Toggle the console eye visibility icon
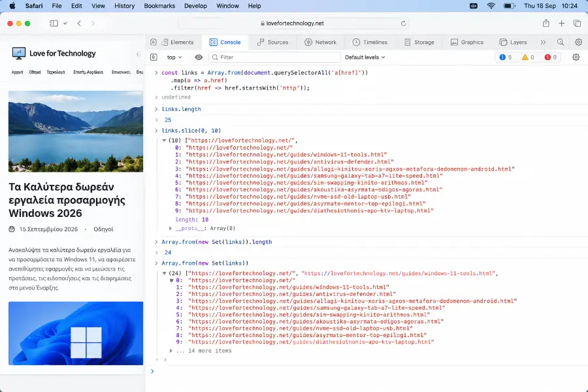Image resolution: width=588 pixels, height=392 pixels. (x=199, y=57)
